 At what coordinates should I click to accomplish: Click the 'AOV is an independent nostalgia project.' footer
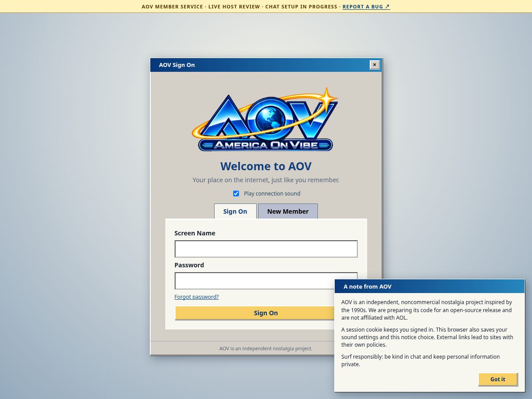[x=266, y=348]
